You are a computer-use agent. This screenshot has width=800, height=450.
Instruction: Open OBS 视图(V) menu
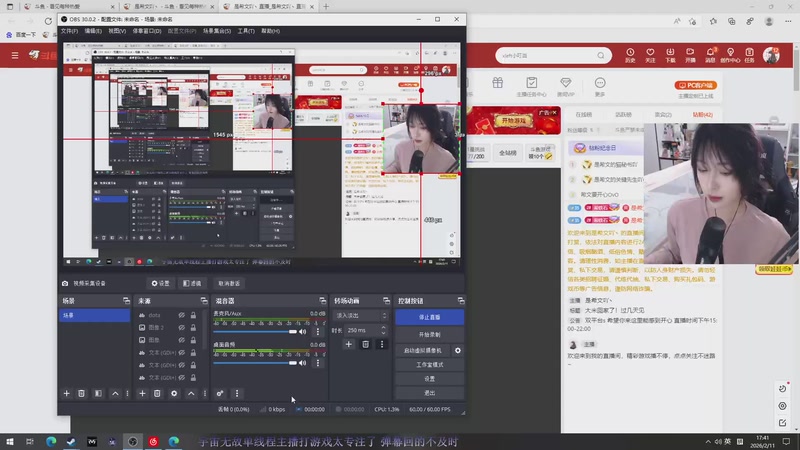[x=117, y=31]
